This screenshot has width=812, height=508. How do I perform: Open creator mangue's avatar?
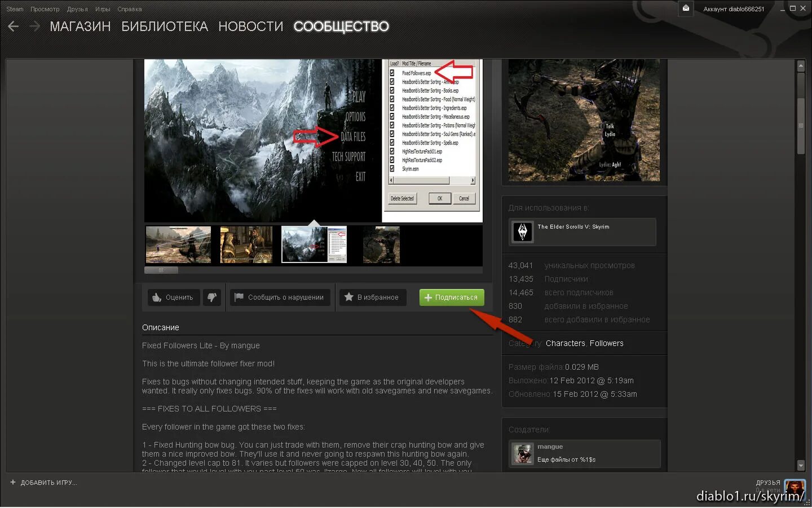point(523,453)
